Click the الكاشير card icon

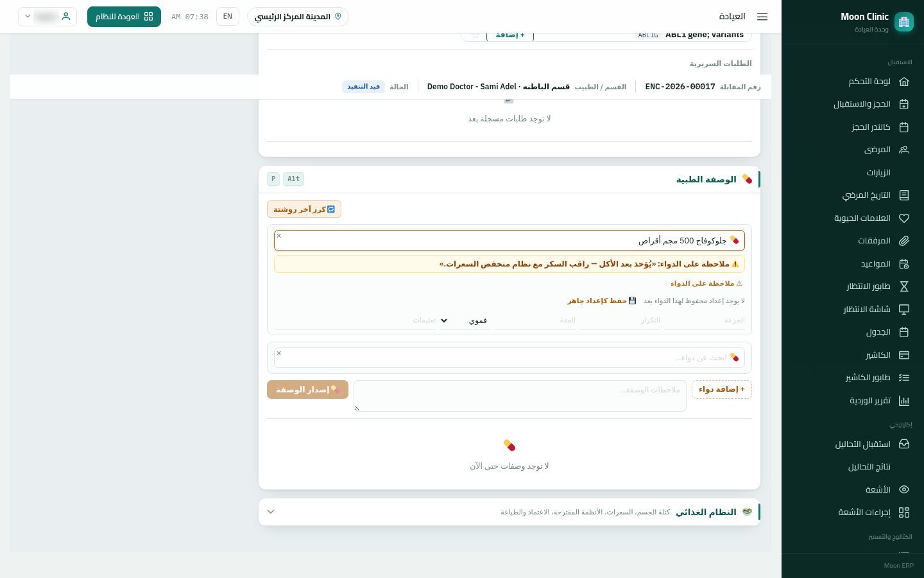904,355
